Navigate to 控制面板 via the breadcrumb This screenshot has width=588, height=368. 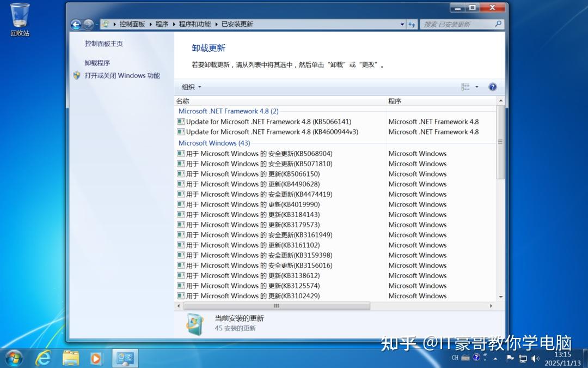click(x=131, y=24)
